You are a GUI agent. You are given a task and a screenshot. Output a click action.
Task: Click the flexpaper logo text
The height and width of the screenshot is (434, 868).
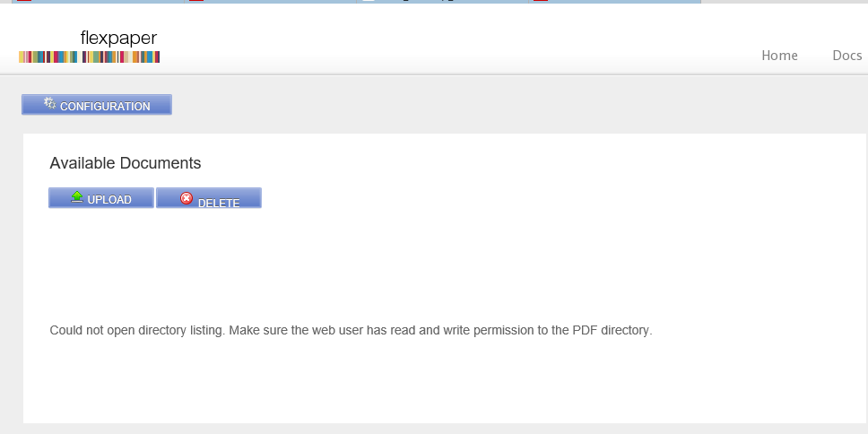(118, 39)
